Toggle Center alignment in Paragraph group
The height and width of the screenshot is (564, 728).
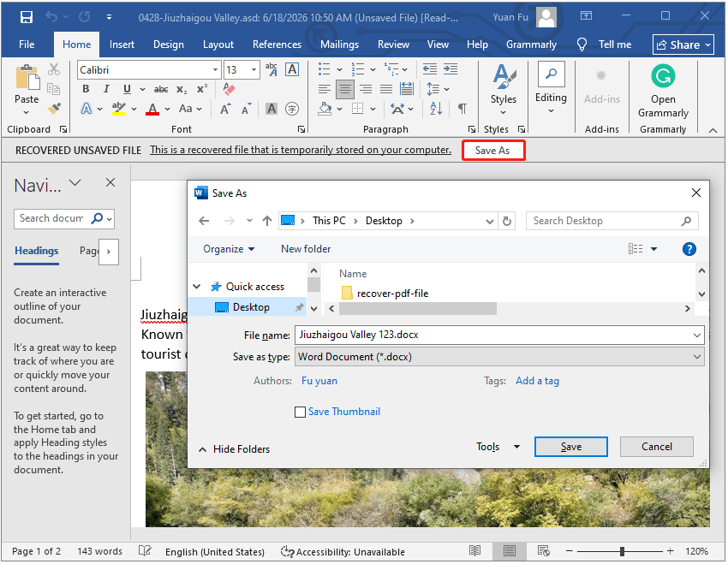[344, 89]
